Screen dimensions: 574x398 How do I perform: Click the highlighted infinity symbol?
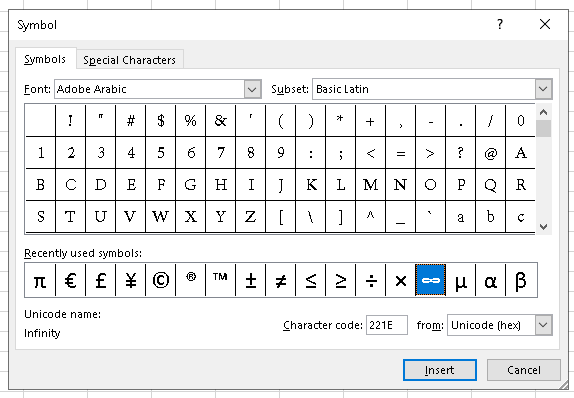coord(430,280)
